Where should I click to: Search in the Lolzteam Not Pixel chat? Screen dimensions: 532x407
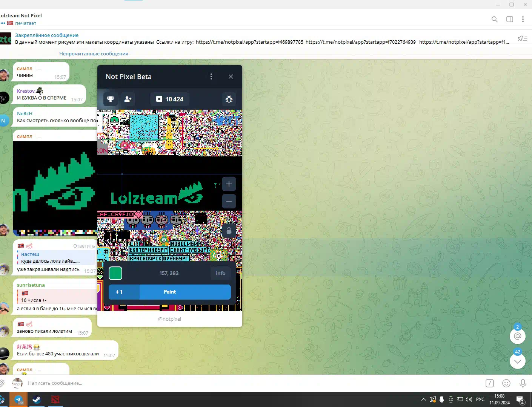(x=495, y=19)
